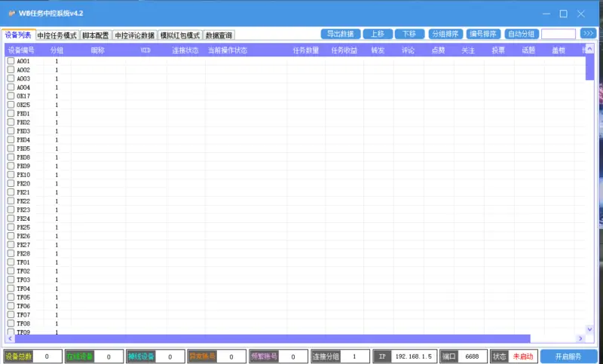603x364 pixels.
Task: Click the 导出数据 button
Action: (x=340, y=34)
